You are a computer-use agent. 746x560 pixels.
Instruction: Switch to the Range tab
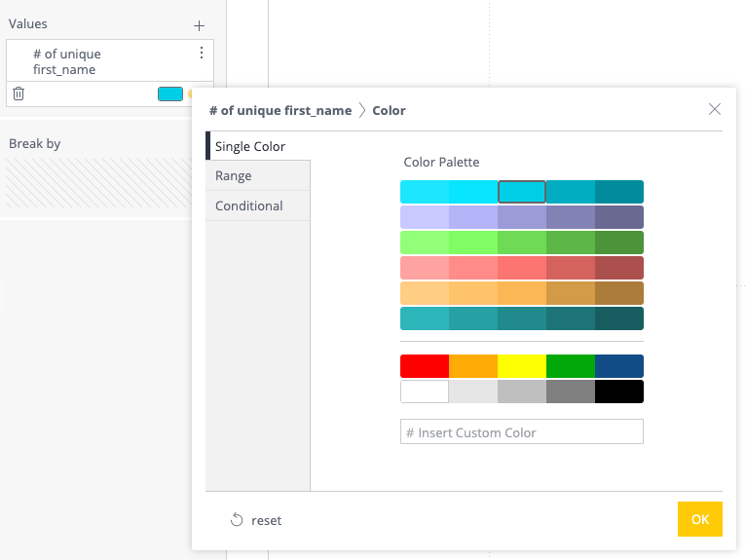click(x=234, y=176)
